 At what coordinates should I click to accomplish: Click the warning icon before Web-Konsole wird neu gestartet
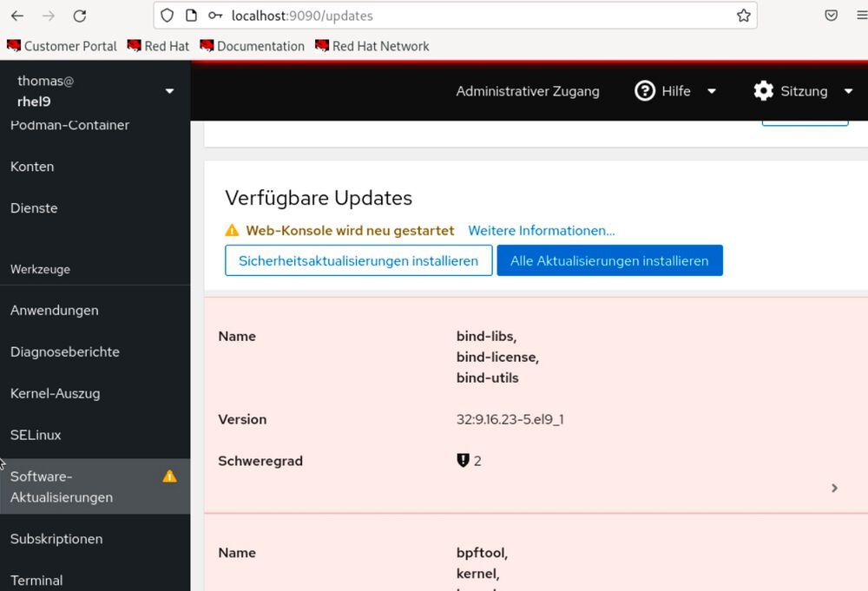tap(232, 230)
